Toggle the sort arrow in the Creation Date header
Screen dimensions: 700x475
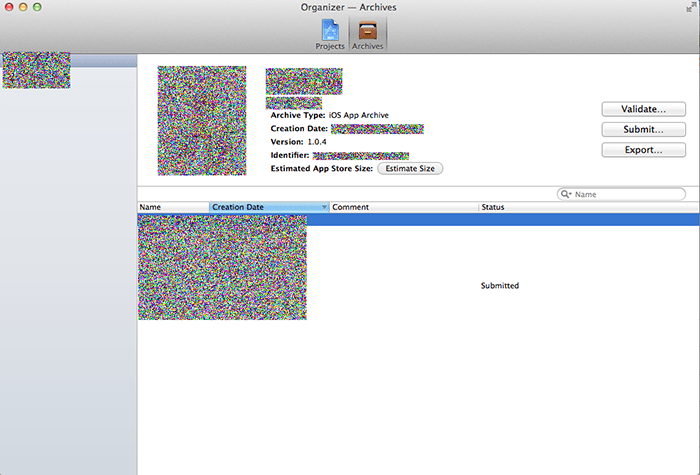pyautogui.click(x=324, y=207)
